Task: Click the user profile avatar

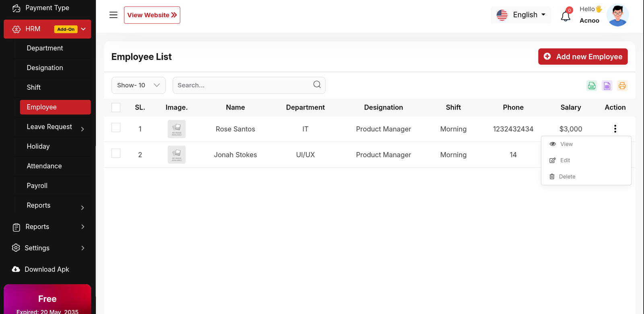Action: [x=617, y=15]
